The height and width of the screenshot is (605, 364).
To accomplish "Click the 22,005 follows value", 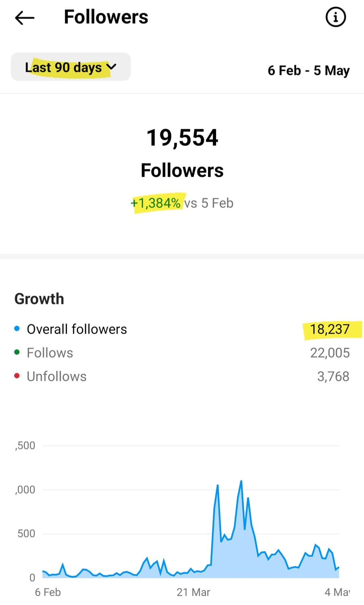I will (329, 353).
